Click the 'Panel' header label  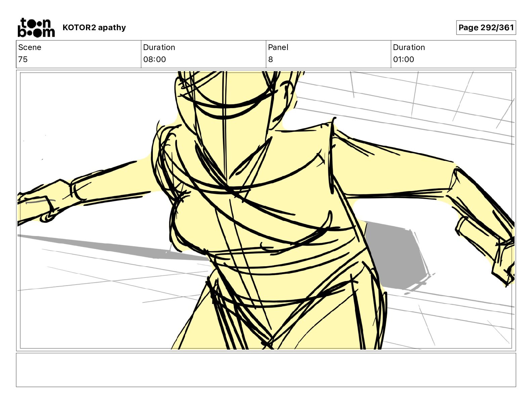click(278, 47)
